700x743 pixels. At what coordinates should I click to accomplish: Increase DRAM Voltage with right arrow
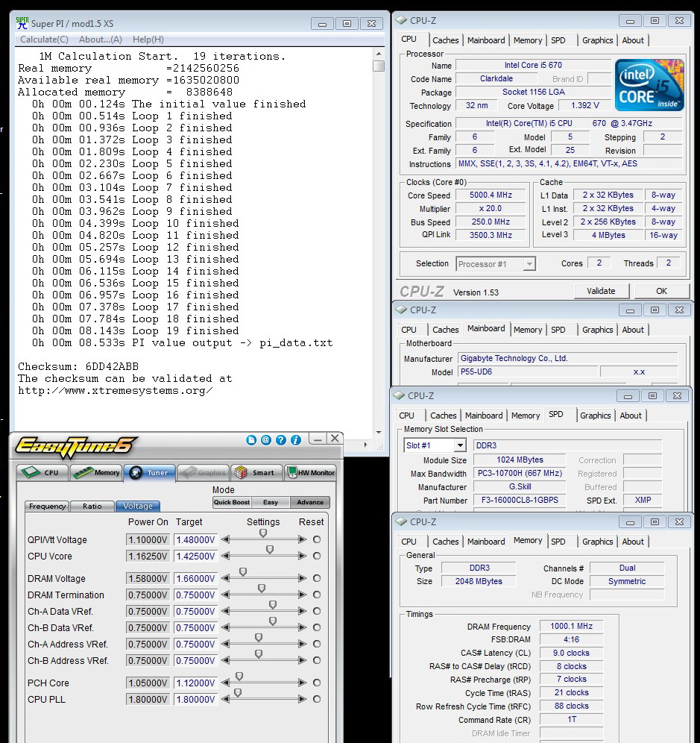pos(302,578)
